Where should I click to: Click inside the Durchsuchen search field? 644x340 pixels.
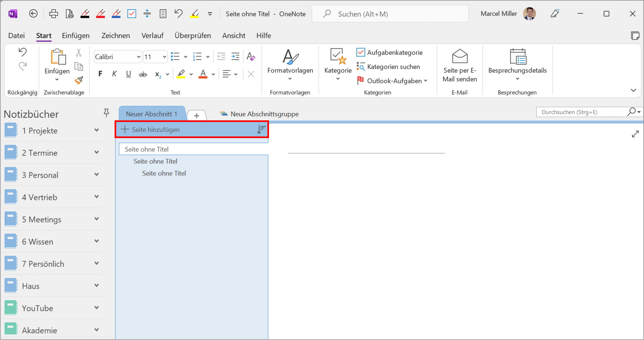tap(582, 112)
